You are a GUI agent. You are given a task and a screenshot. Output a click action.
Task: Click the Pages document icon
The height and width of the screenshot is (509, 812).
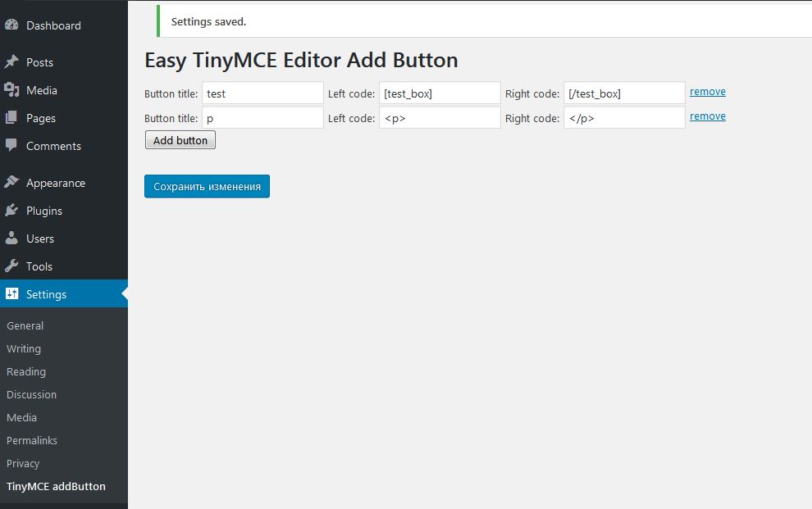point(11,118)
